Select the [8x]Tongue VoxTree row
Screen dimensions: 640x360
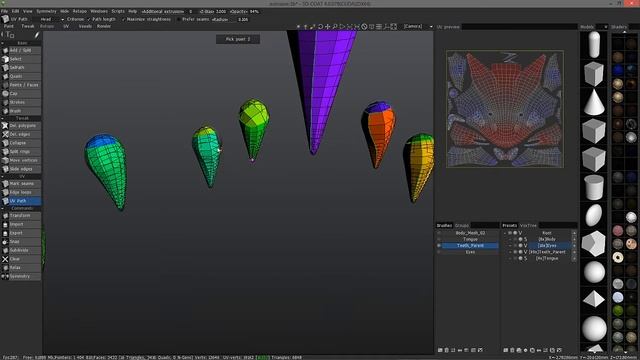(x=547, y=258)
